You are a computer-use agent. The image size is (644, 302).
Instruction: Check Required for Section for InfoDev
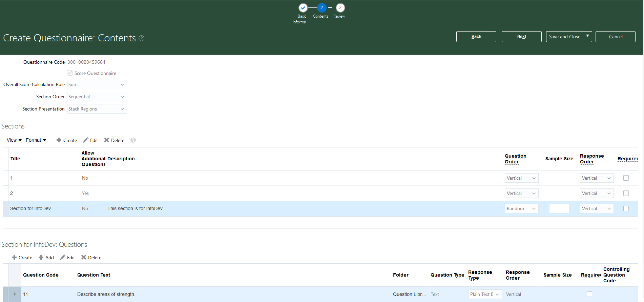[x=626, y=208]
